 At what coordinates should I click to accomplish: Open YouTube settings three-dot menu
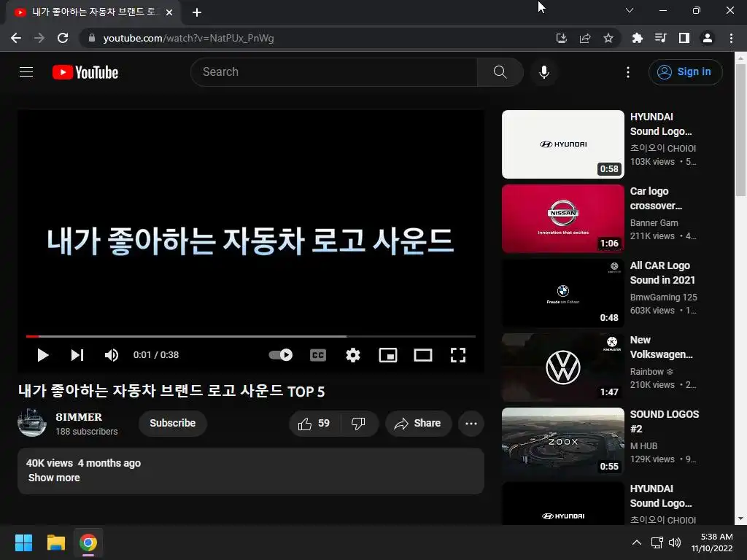click(x=628, y=72)
